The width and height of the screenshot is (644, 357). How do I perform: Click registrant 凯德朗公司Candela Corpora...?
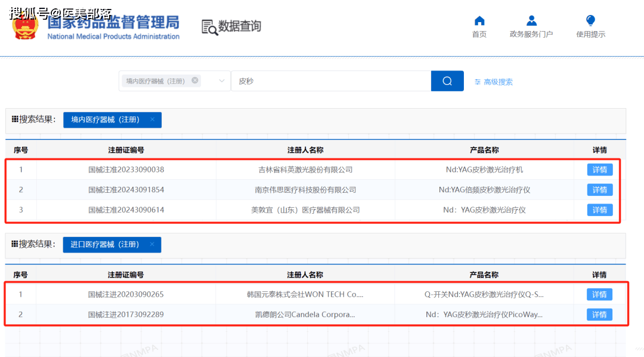coord(305,315)
